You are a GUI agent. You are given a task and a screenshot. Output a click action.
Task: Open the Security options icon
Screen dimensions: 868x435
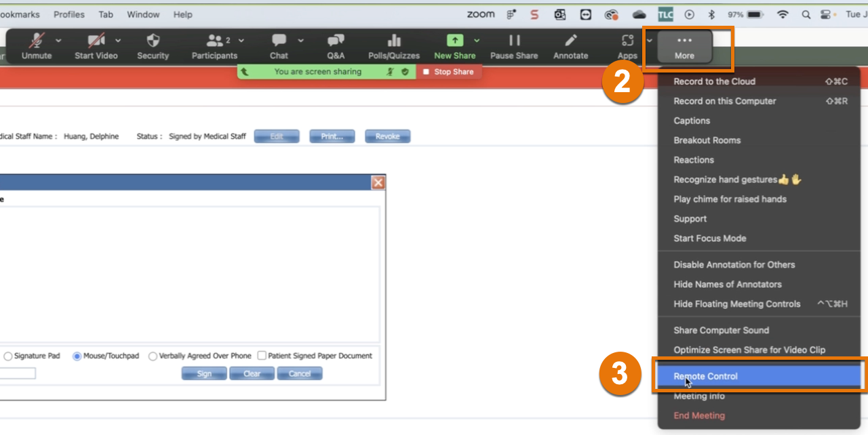click(153, 46)
